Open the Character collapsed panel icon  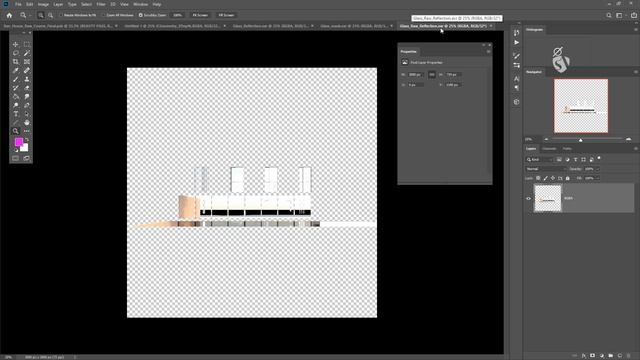(517, 79)
